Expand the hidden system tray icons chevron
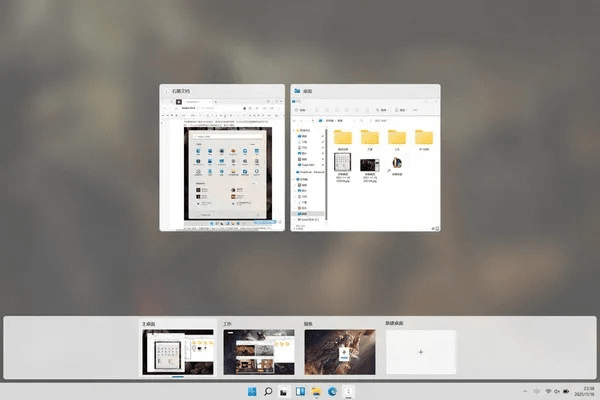This screenshot has height=400, width=600. click(524, 389)
